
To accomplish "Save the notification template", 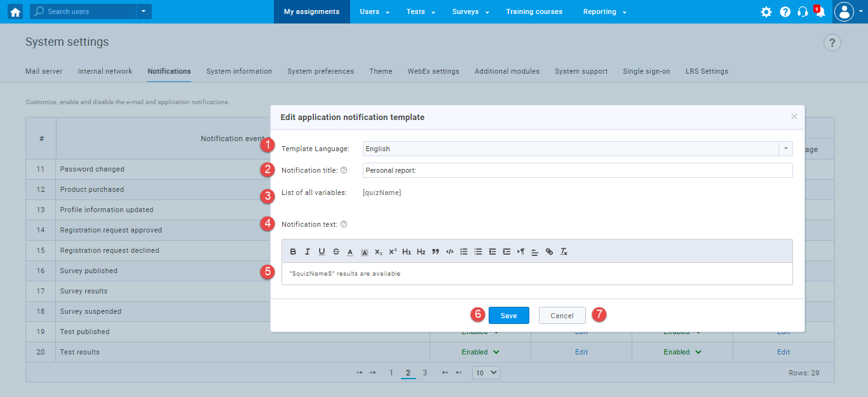I will (x=508, y=316).
